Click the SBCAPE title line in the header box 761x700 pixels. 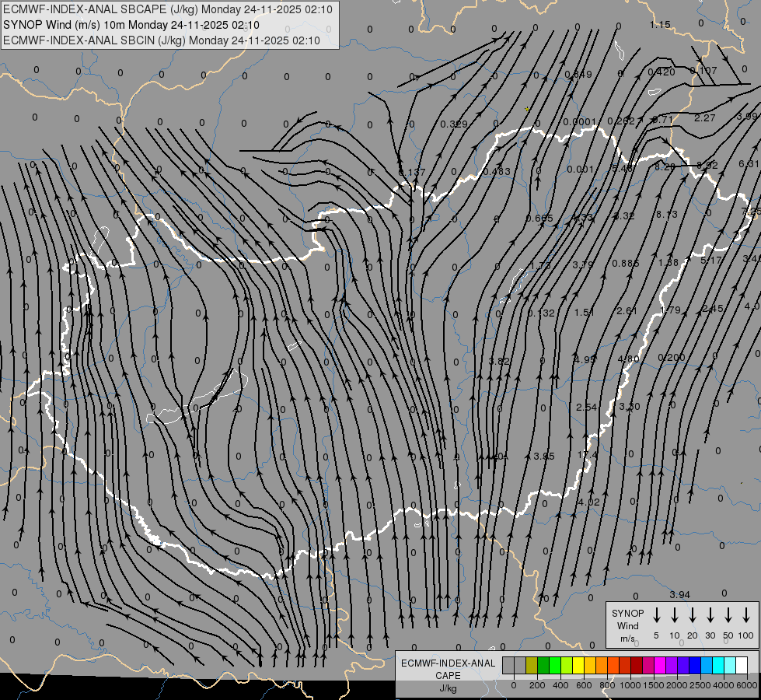[x=168, y=9]
